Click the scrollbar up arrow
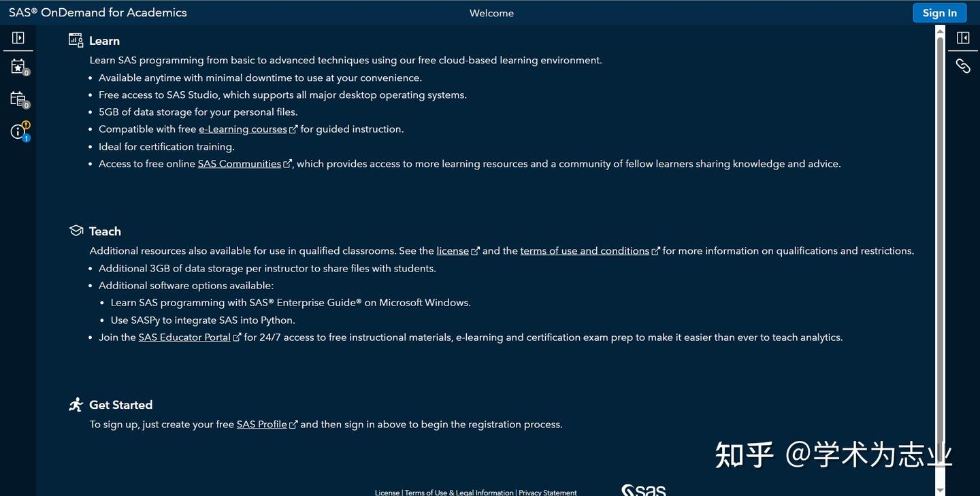The width and height of the screenshot is (980, 496). [941, 30]
